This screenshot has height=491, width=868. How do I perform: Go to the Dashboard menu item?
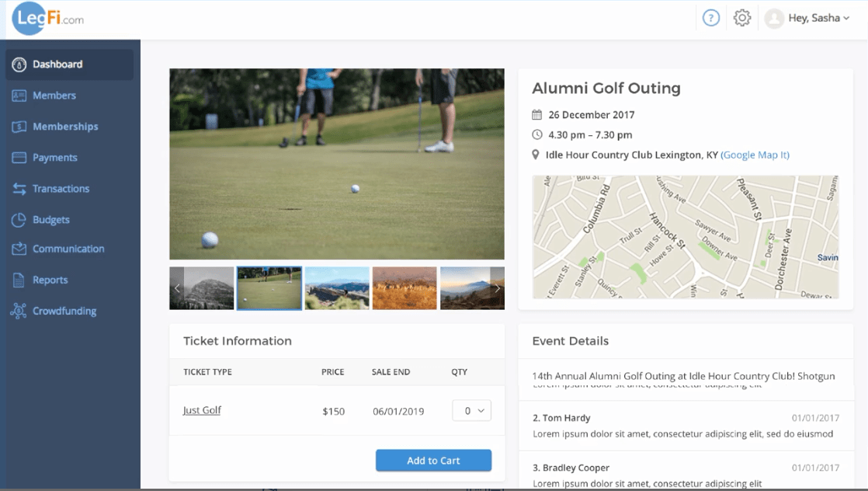[x=57, y=64]
